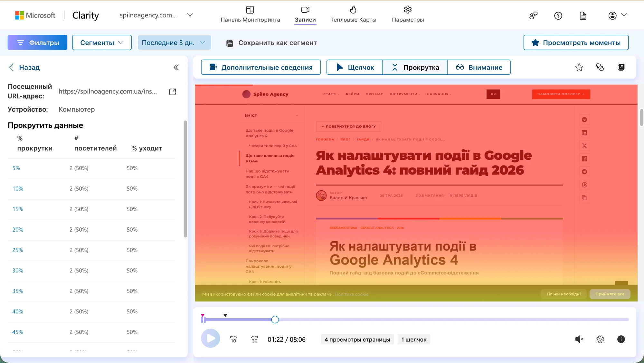Expand the Сегменты dropdown

(102, 43)
